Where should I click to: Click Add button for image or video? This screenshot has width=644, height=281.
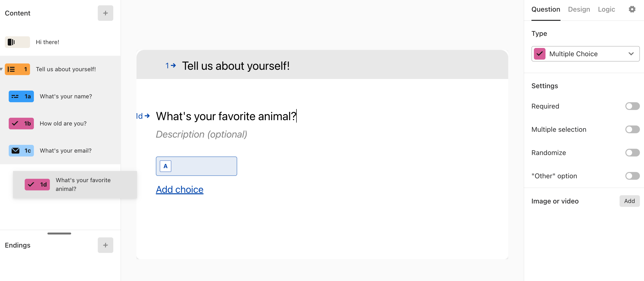[629, 201]
